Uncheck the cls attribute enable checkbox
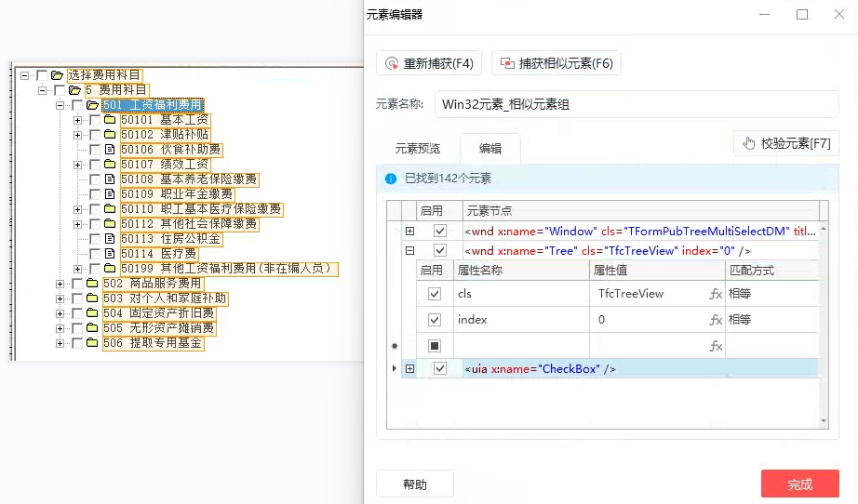 tap(435, 294)
